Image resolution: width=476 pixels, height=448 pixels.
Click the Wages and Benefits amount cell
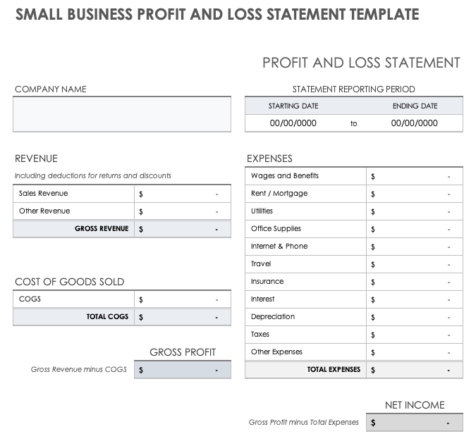point(414,176)
